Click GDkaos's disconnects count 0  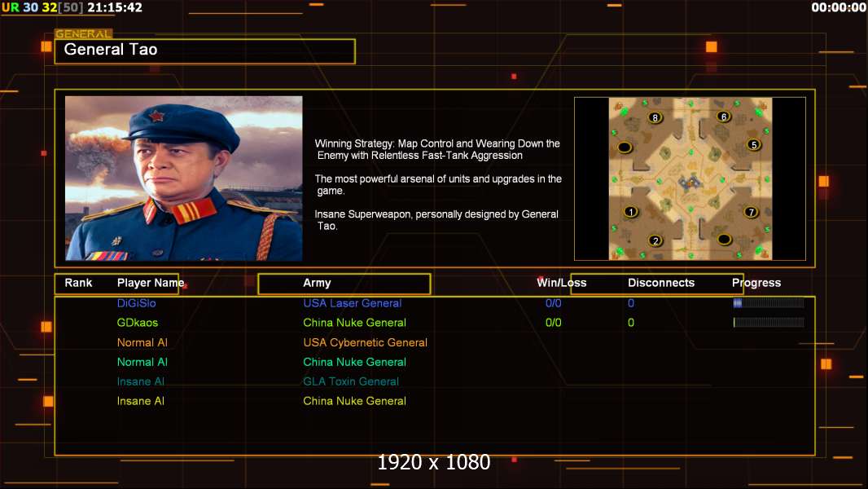[x=631, y=322]
